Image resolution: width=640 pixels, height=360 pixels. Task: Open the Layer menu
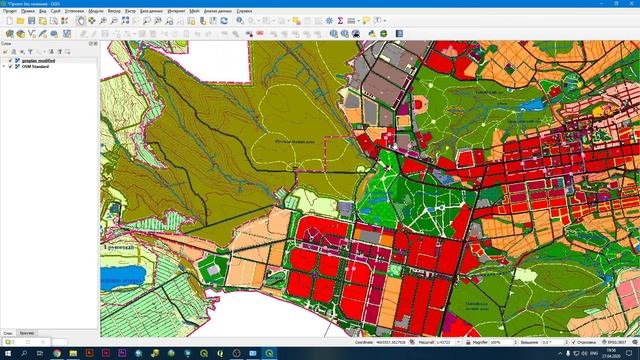click(x=56, y=11)
